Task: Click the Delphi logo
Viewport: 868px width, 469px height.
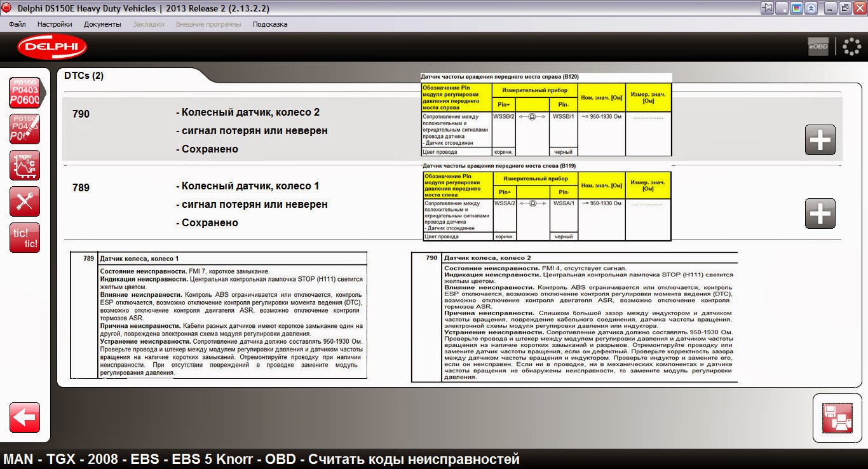Action: (52, 46)
